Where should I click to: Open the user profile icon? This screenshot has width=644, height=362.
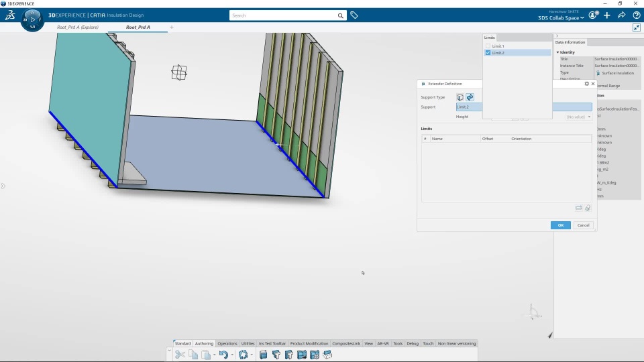[592, 15]
